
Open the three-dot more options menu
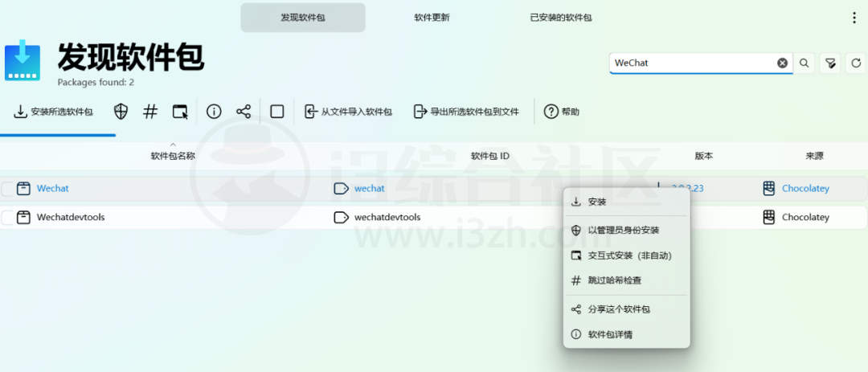pos(854,18)
